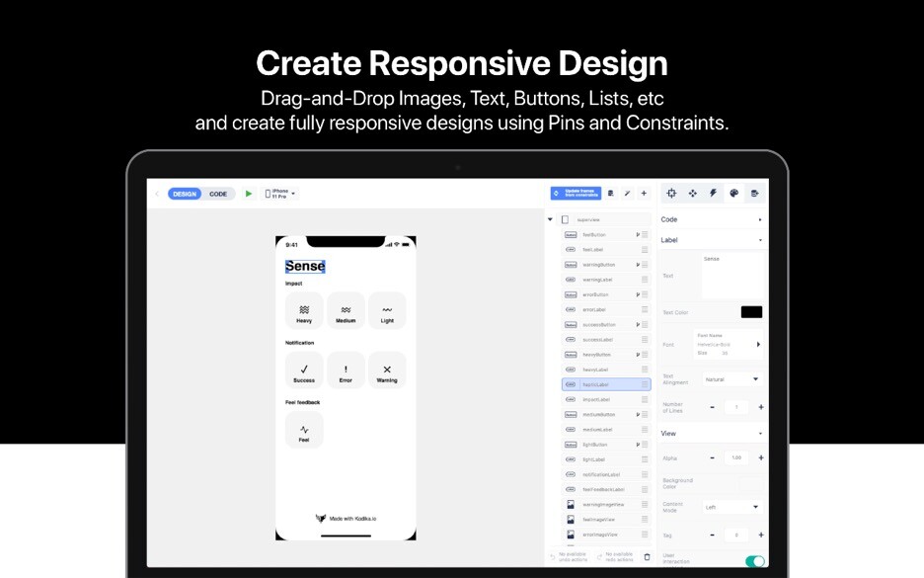Click reorder handle of mediumLabel

point(645,430)
